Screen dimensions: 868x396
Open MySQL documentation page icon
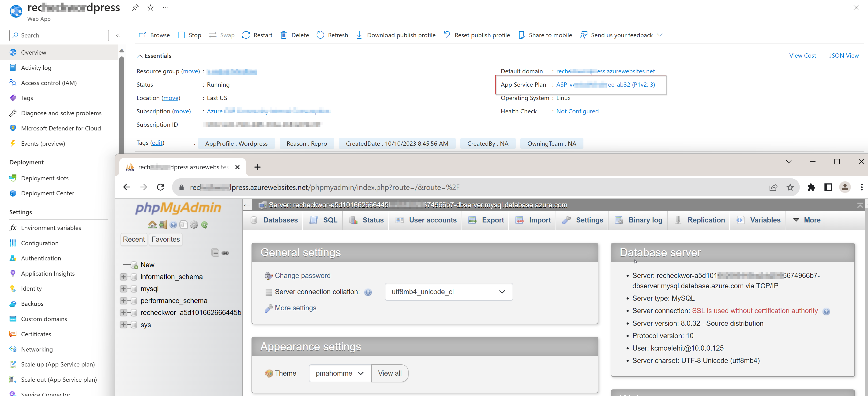point(183,225)
